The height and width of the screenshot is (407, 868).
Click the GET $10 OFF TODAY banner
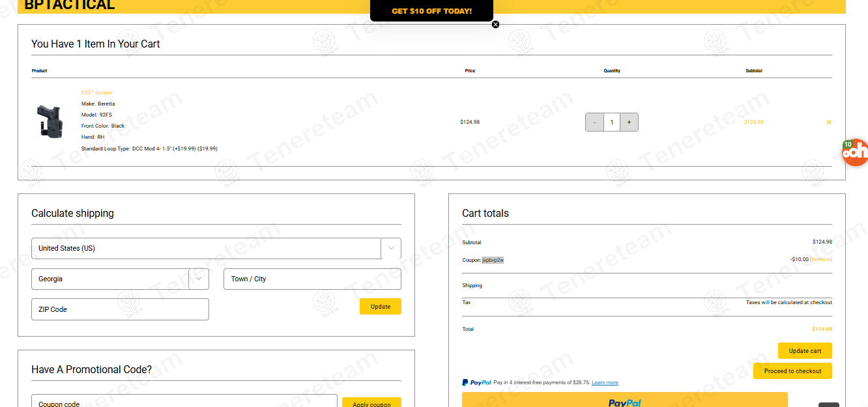click(x=431, y=11)
